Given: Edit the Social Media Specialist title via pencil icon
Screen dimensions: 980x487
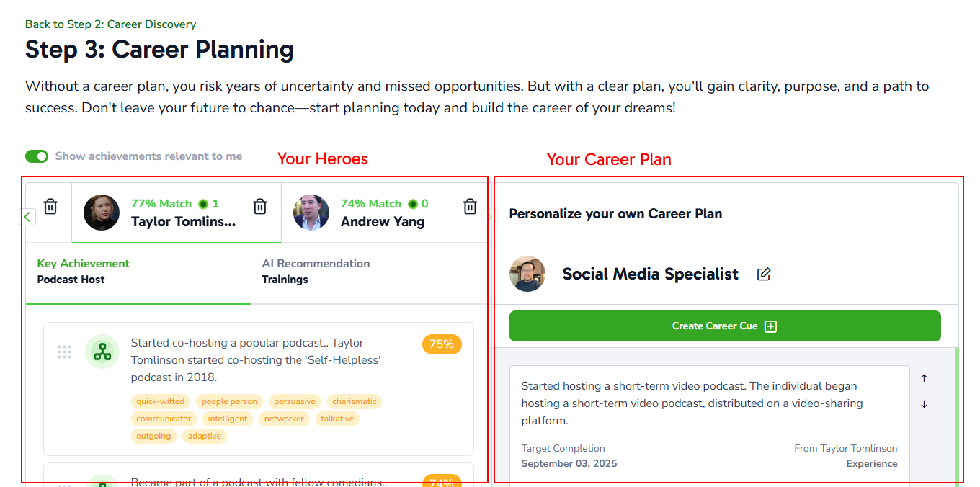Looking at the screenshot, I should [763, 274].
